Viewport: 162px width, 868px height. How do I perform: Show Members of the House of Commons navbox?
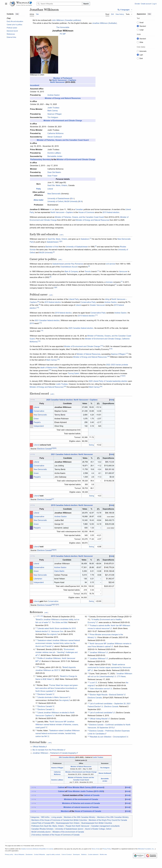(x=128, y=811)
